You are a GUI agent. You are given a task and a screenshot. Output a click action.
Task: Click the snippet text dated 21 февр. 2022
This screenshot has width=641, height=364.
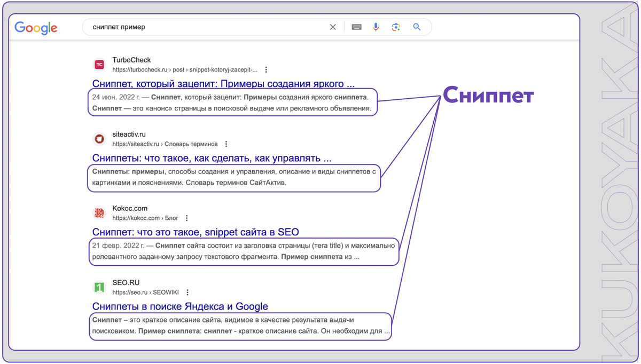point(244,251)
